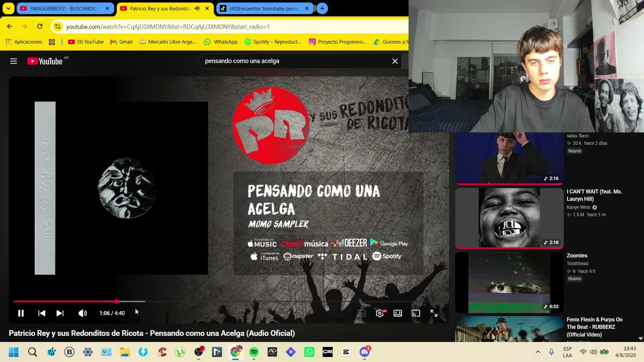The width and height of the screenshot is (644, 362).
Task: Open the Aplicaciones bookmark
Action: [24, 42]
